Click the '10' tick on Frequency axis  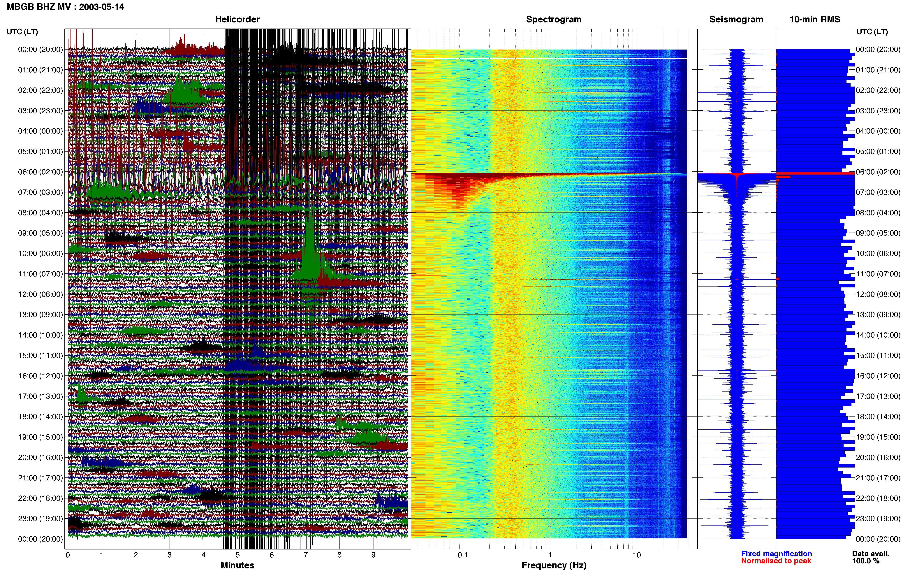point(637,555)
